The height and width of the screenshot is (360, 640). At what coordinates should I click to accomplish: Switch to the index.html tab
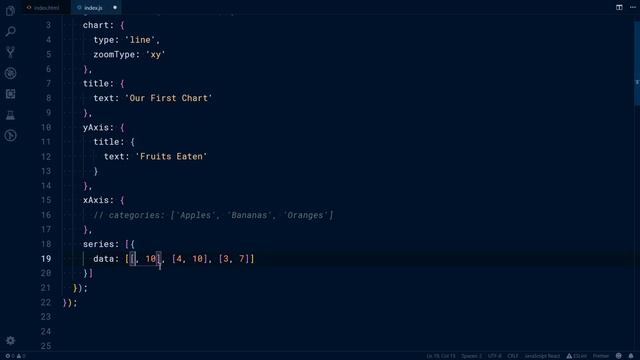[46, 7]
